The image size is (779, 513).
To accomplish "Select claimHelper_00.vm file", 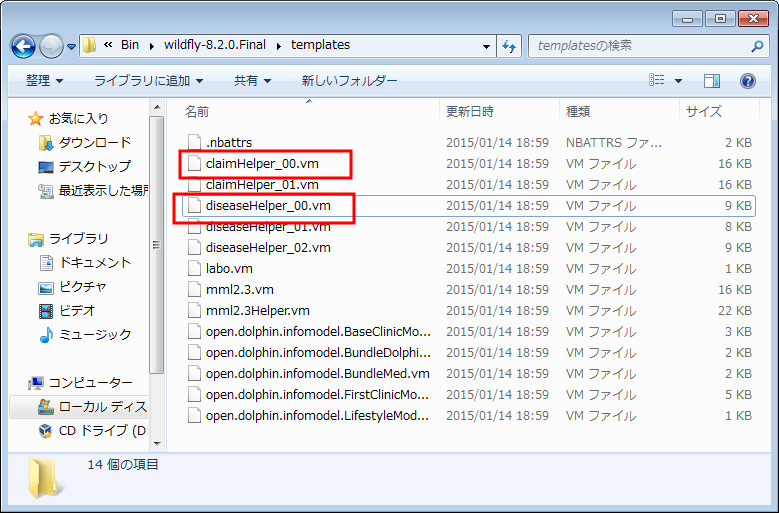I will [469, 163].
